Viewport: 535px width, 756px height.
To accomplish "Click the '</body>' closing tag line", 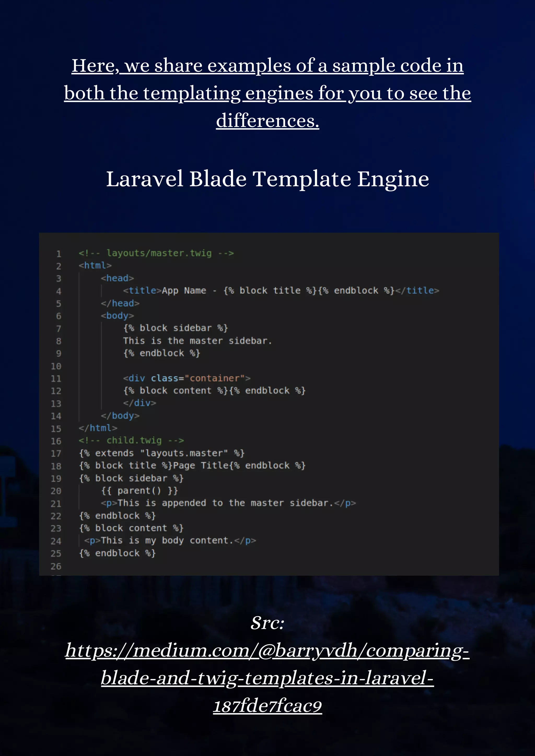I will click(120, 416).
